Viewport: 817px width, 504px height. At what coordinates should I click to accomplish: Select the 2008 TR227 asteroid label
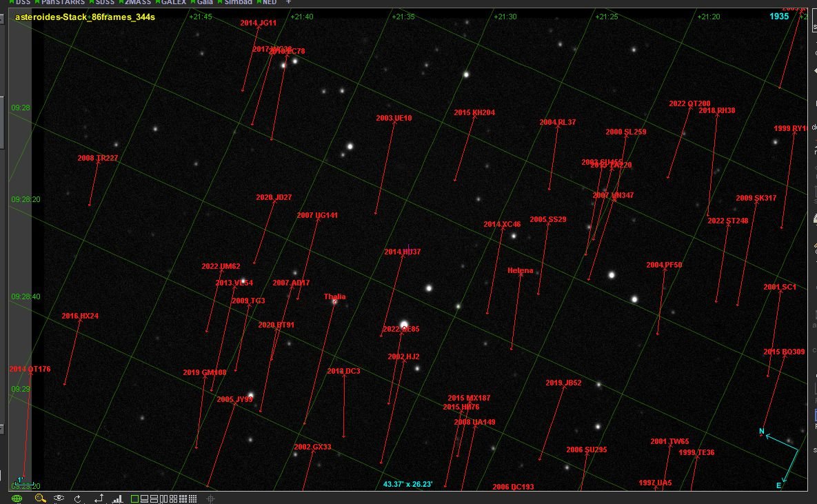click(97, 158)
